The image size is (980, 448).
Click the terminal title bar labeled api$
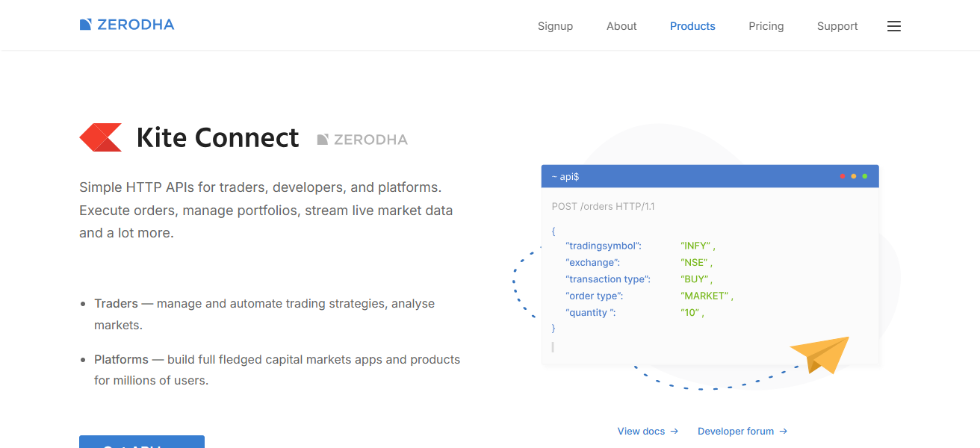[564, 176]
